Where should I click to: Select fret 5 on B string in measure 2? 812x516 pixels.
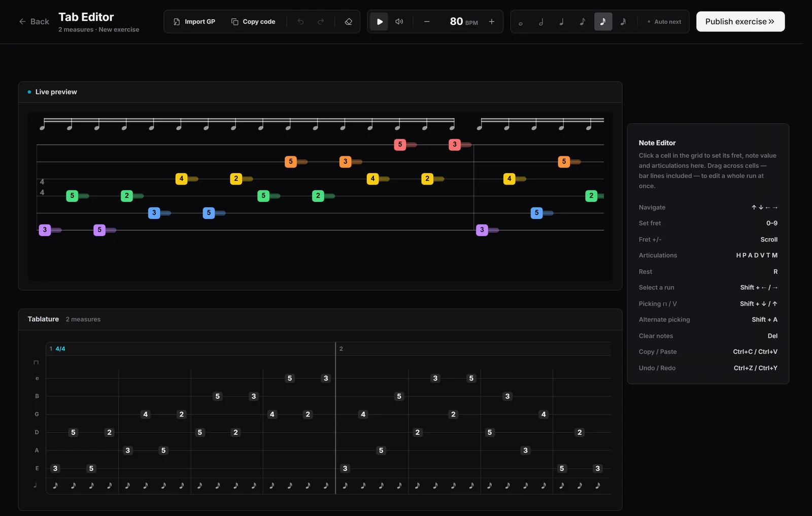[399, 396]
